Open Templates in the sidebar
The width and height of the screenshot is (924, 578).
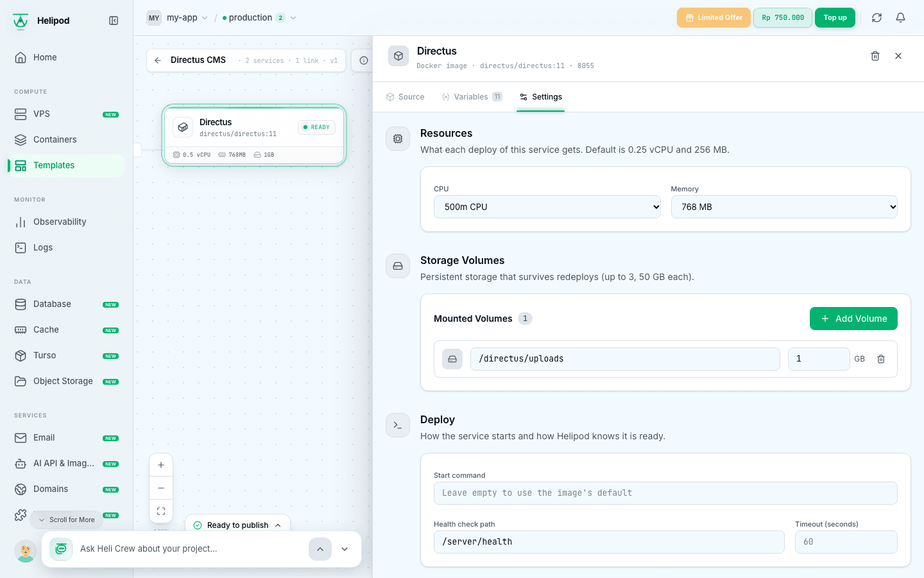(x=66, y=165)
